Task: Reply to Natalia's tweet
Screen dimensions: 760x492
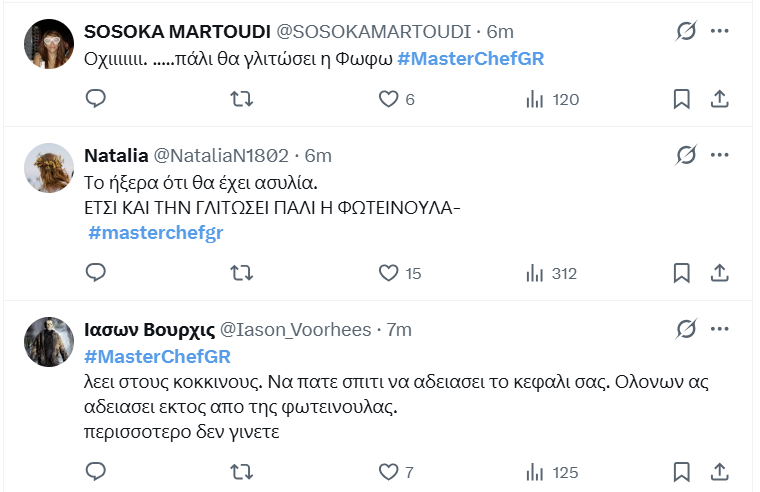Action: click(x=96, y=272)
